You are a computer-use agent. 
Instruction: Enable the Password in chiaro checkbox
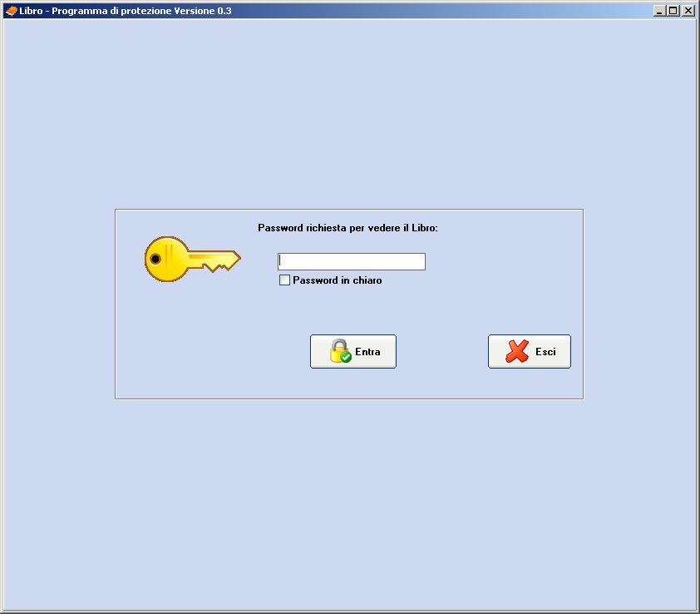click(284, 280)
